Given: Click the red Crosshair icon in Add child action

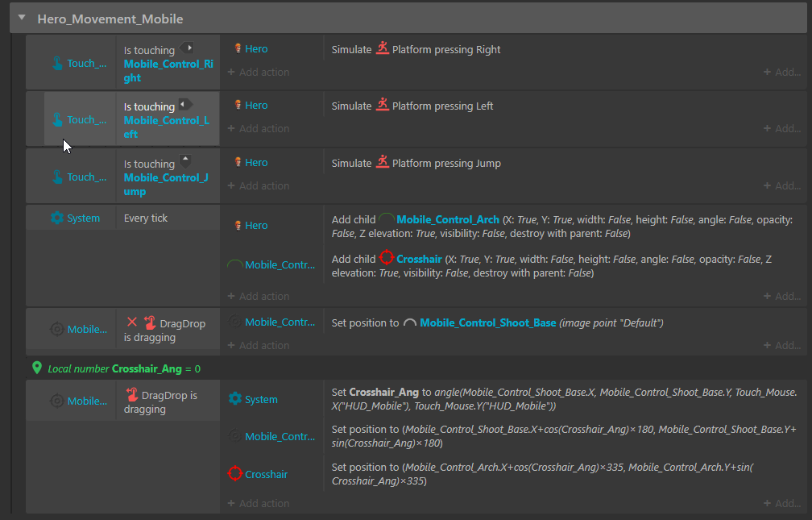Looking at the screenshot, I should (x=387, y=258).
